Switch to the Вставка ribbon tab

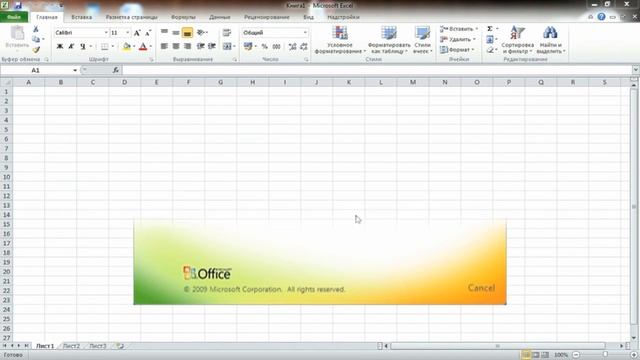coord(81,17)
